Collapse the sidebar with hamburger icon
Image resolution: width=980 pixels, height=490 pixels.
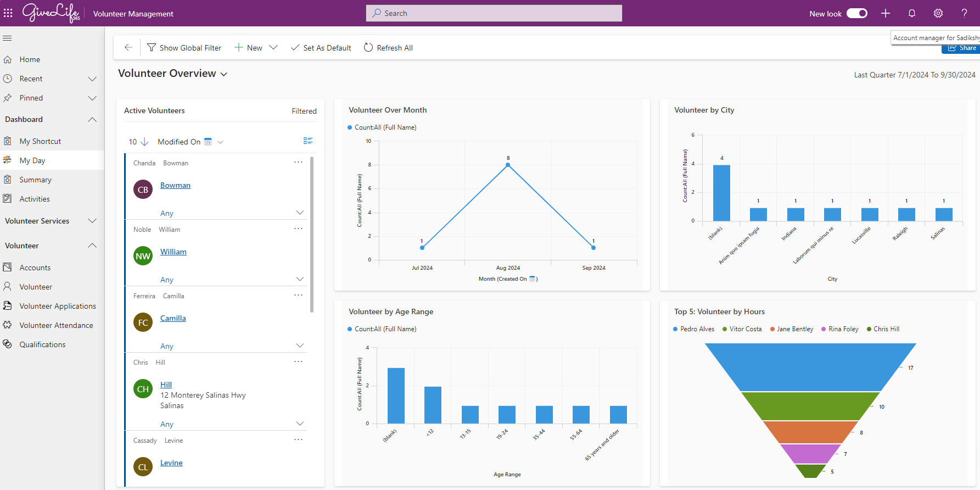8,38
